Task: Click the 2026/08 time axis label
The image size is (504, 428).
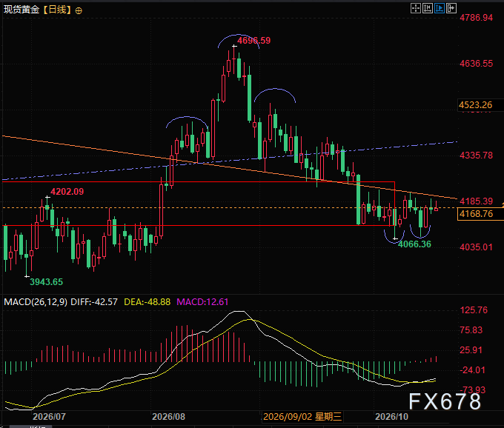Action: [x=168, y=417]
